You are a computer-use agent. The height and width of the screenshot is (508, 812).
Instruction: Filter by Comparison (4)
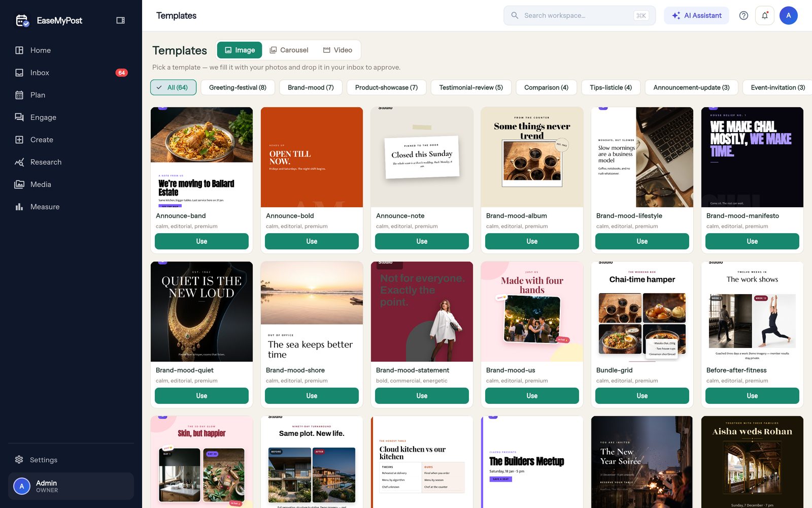click(x=546, y=87)
